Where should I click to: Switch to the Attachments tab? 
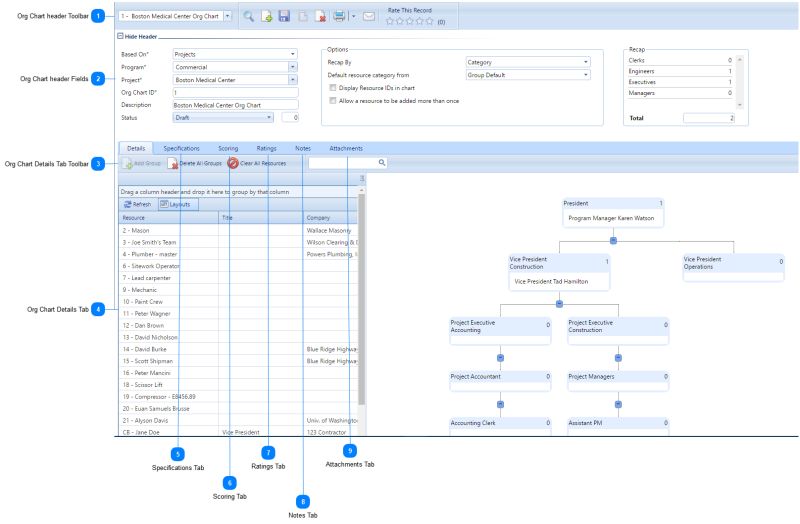click(346, 148)
